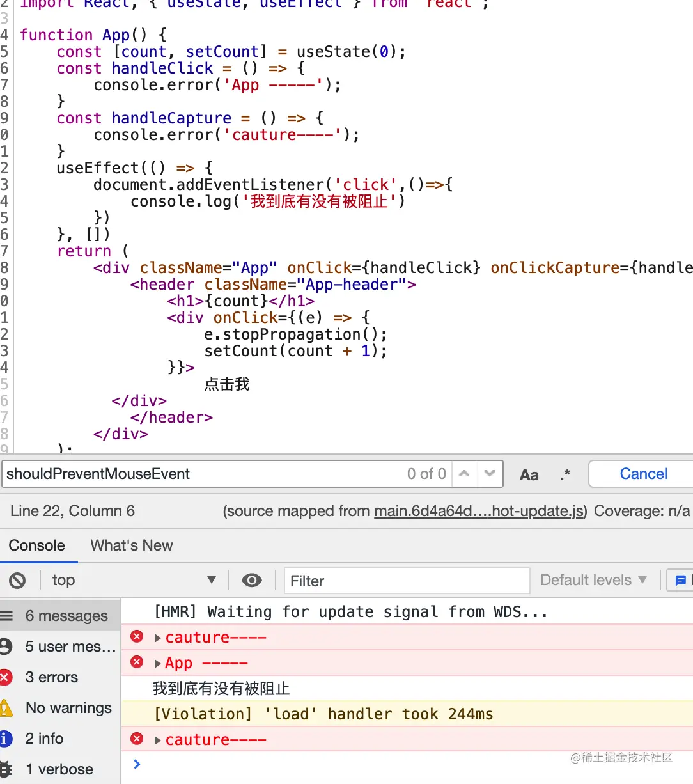Switch to the Console tab

coord(37,545)
